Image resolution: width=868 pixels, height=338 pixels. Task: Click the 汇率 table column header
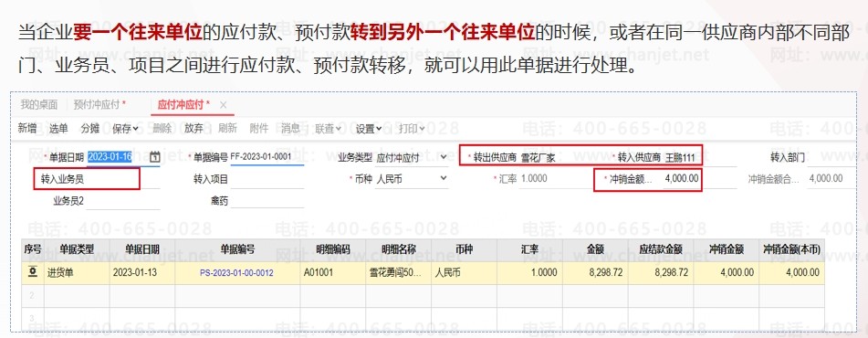coord(529,250)
